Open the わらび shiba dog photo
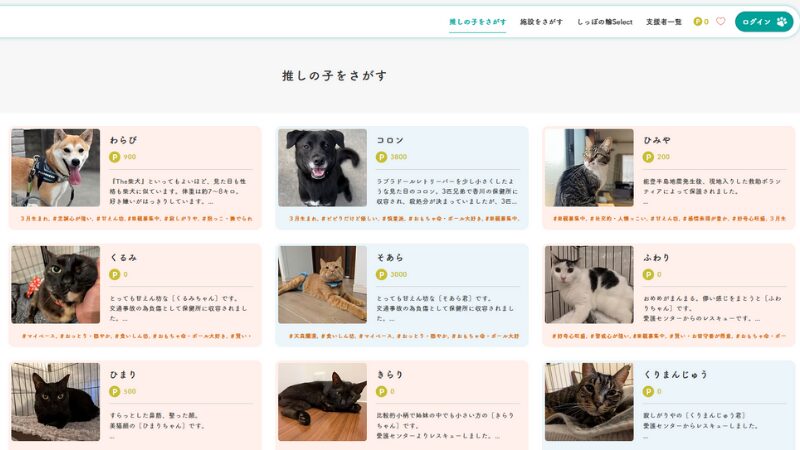800x450 pixels. click(x=56, y=167)
